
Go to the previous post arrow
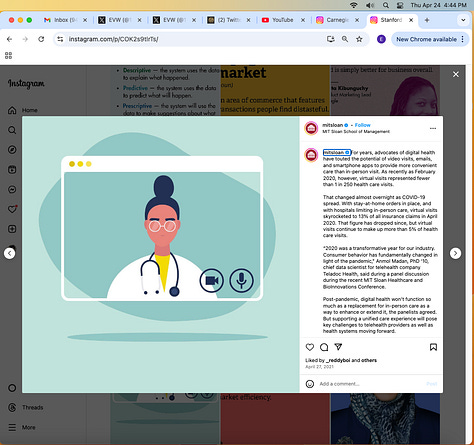click(9, 253)
